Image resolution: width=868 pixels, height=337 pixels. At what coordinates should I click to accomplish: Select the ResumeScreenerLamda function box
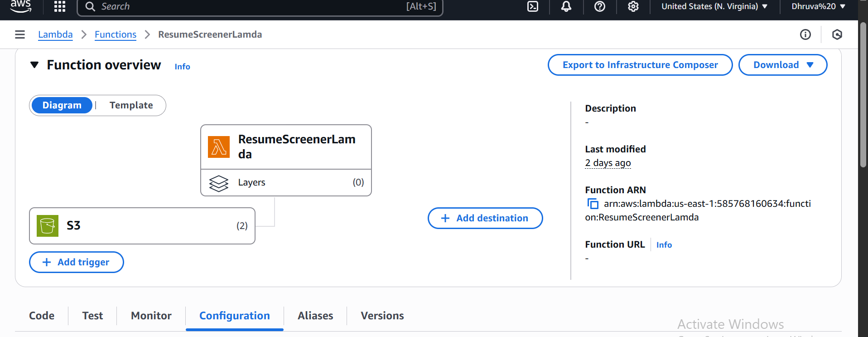pos(286,147)
